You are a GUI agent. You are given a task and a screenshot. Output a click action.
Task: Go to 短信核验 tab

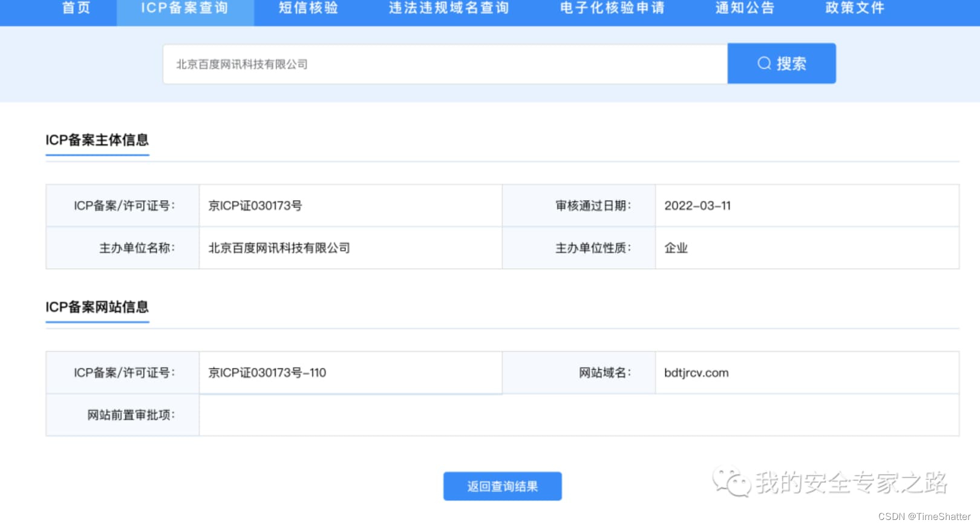pos(309,8)
